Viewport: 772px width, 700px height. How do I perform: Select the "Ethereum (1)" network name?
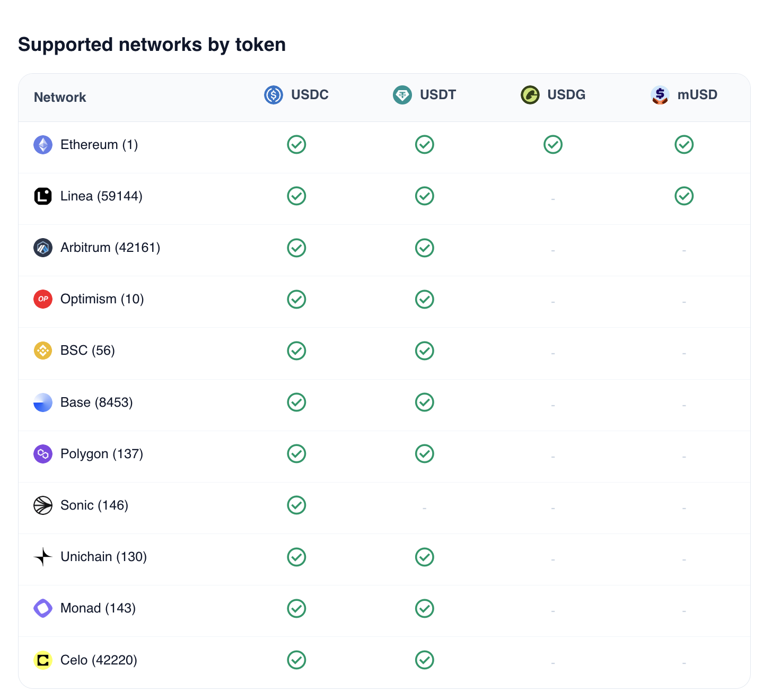(99, 145)
